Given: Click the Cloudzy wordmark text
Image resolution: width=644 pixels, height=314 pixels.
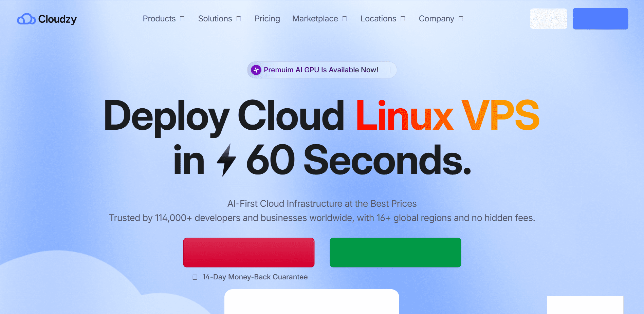Looking at the screenshot, I should [x=57, y=19].
